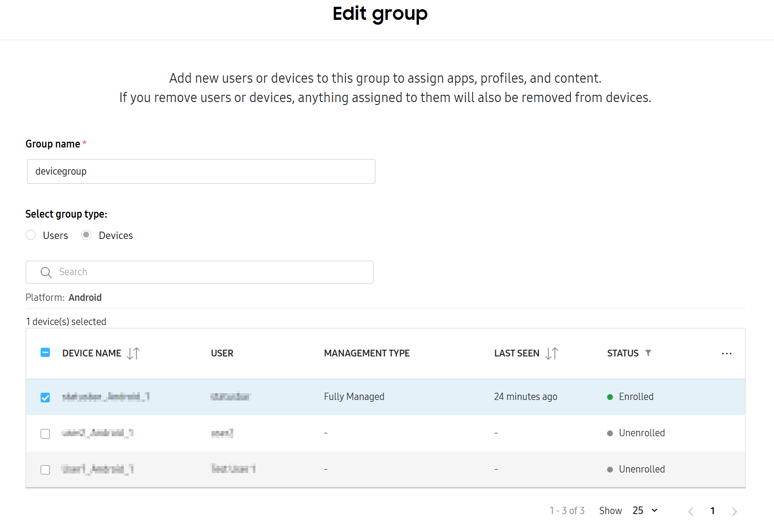Sort the Last Seen column
This screenshot has width=774, height=532.
[551, 353]
